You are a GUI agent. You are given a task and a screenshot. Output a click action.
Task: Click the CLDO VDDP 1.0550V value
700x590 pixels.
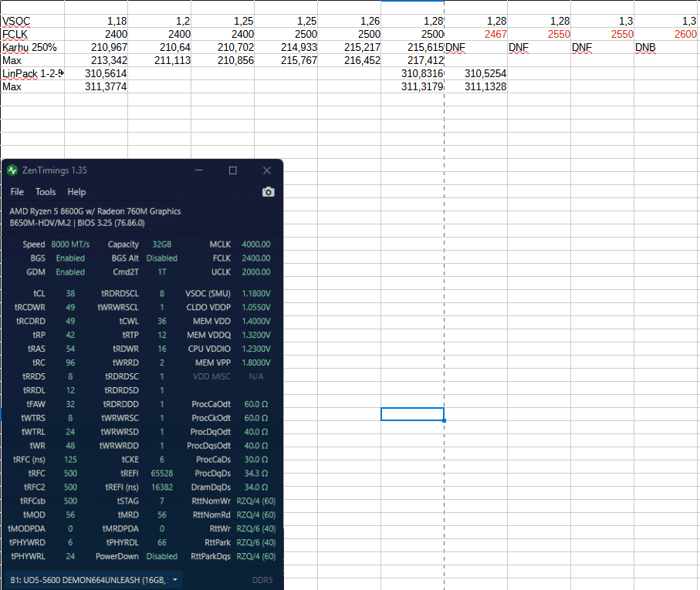point(255,307)
